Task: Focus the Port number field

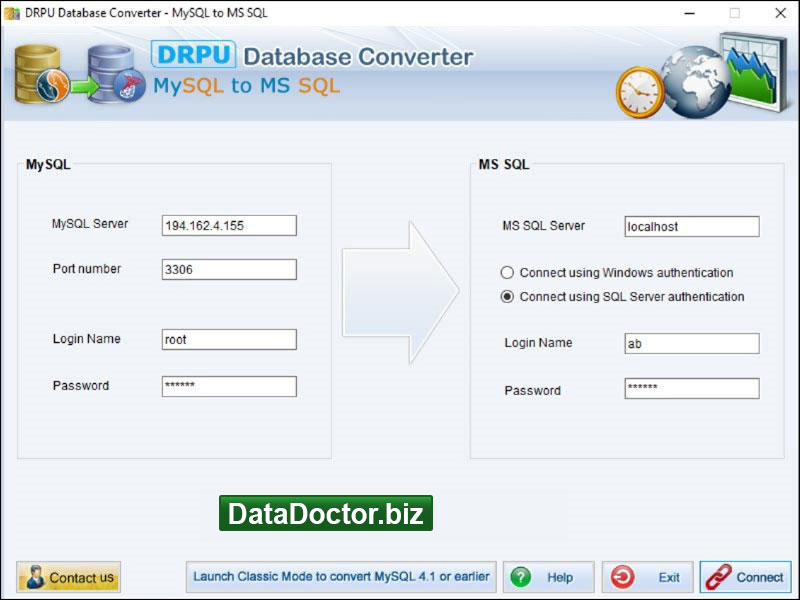Action: (229, 270)
